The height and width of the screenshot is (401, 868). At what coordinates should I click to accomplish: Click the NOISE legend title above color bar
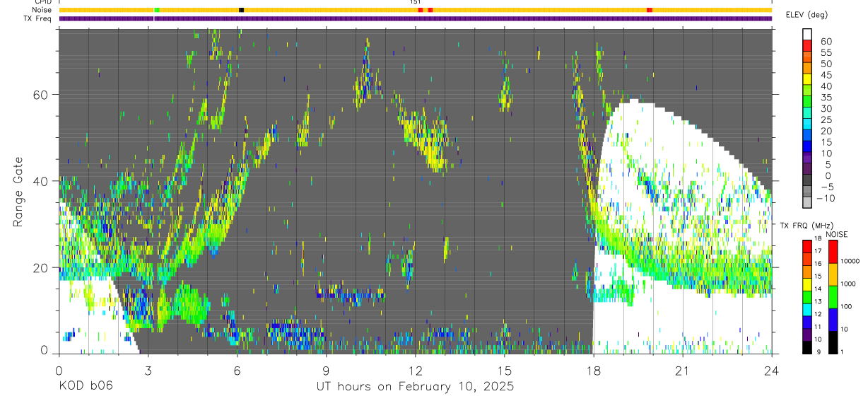click(x=837, y=234)
